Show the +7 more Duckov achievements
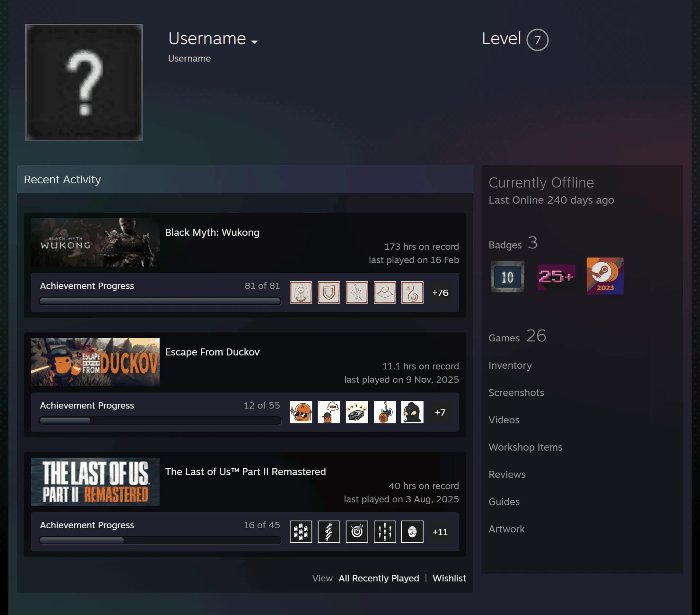 [440, 412]
